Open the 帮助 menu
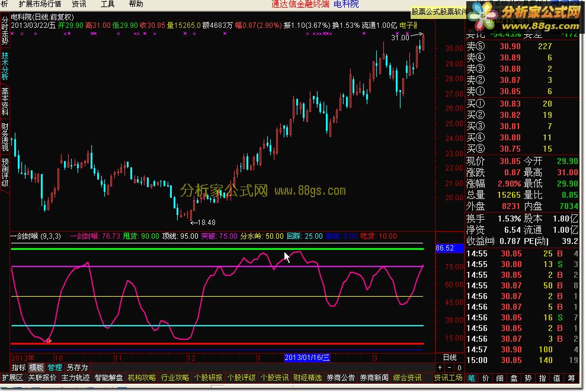Screen dimensions: 586x392 [136, 4]
